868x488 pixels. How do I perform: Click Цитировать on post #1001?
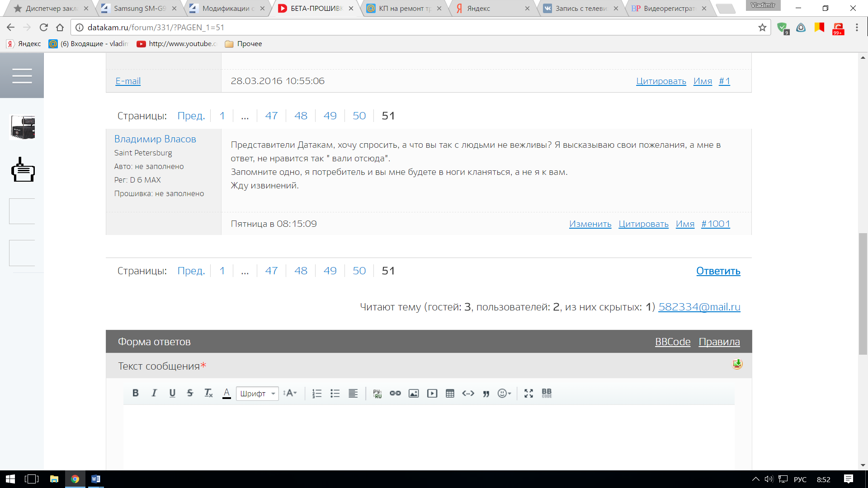[643, 224]
